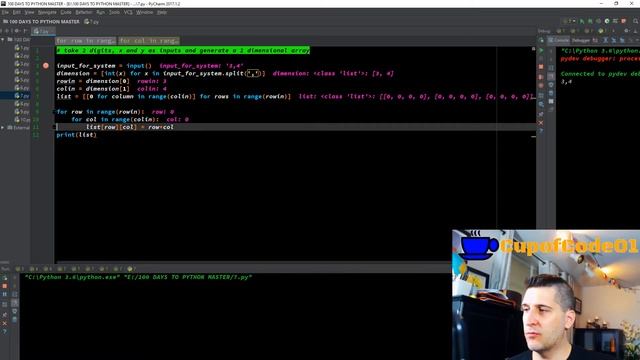Viewport: 640px width, 360px height.
Task: Toggle the red breakpoint in the gutter
Action: point(46,66)
